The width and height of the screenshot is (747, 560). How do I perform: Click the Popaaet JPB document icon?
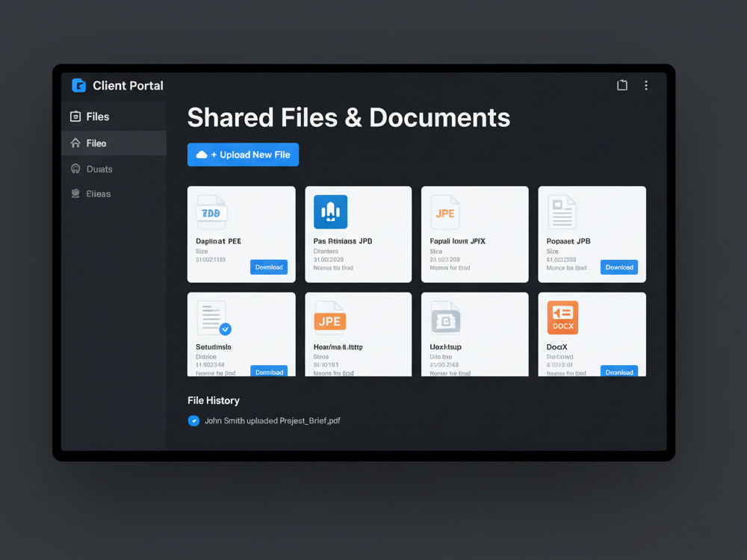562,212
